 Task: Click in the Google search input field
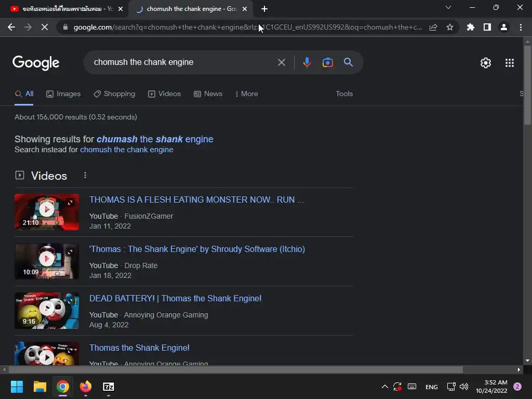click(183, 62)
